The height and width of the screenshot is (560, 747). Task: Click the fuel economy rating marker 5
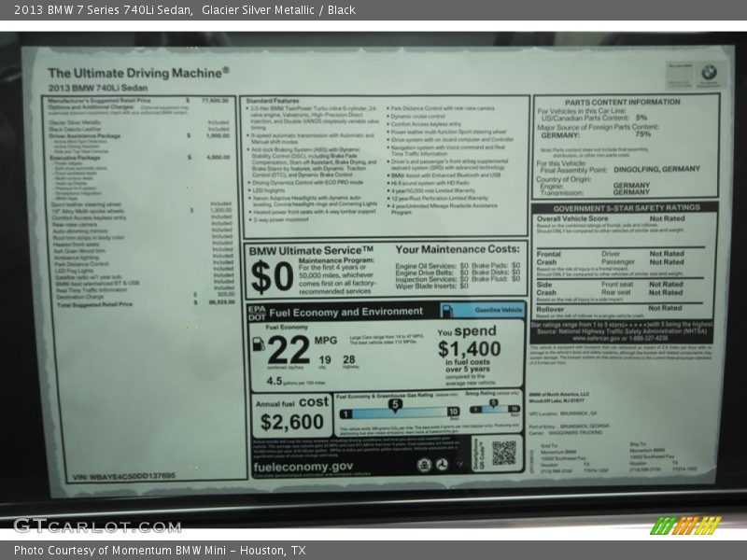click(x=395, y=405)
